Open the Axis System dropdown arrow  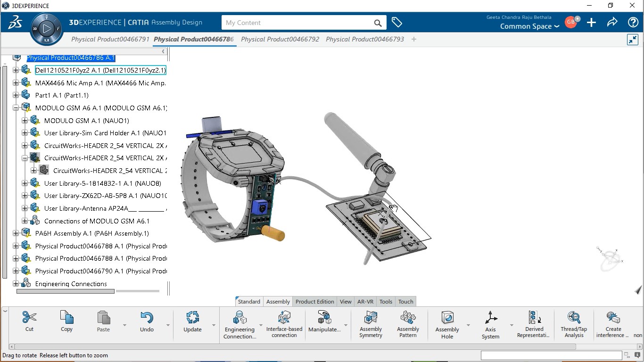click(512, 325)
